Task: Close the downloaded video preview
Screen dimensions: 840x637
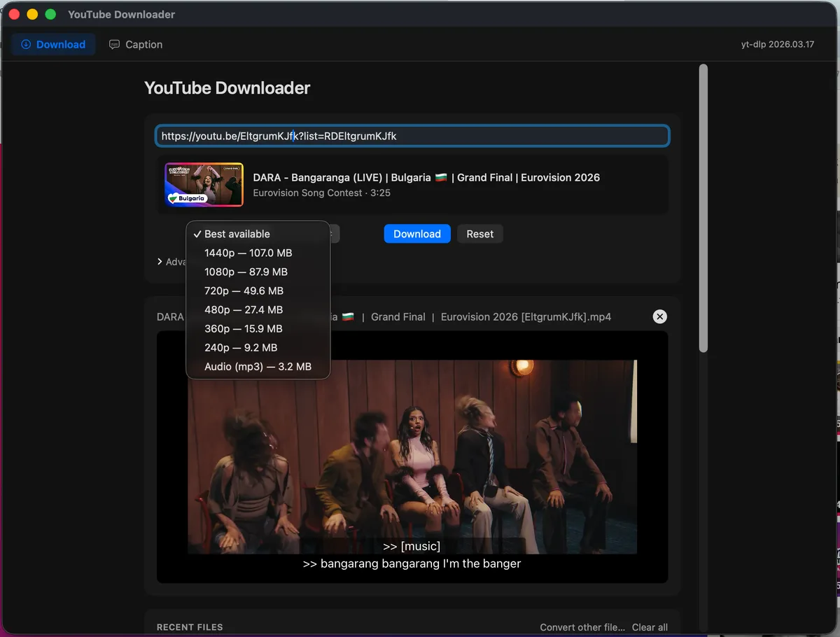Action: click(x=659, y=316)
